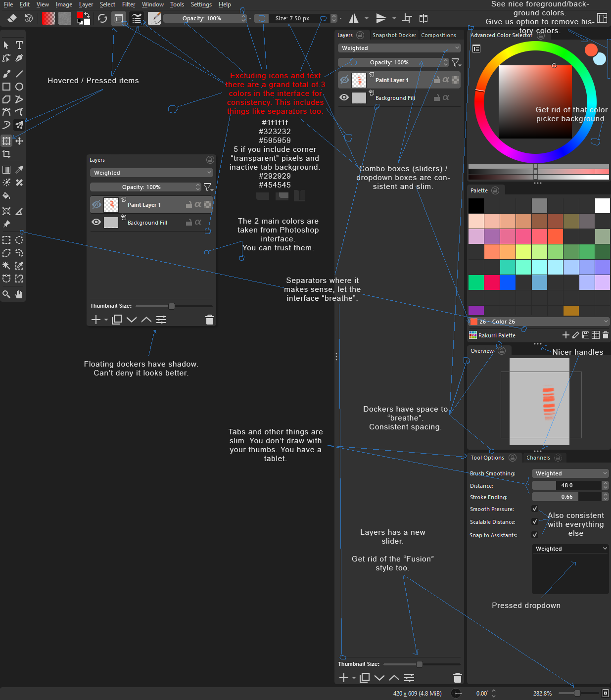Image resolution: width=611 pixels, height=700 pixels.
Task: Click the Distance value field 48.0
Action: pyautogui.click(x=566, y=485)
